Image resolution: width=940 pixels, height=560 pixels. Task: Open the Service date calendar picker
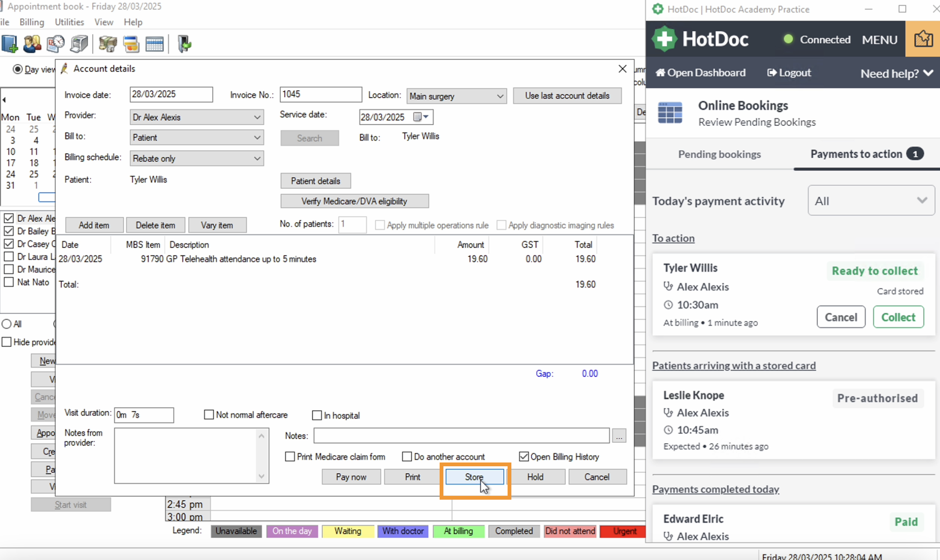tap(421, 117)
